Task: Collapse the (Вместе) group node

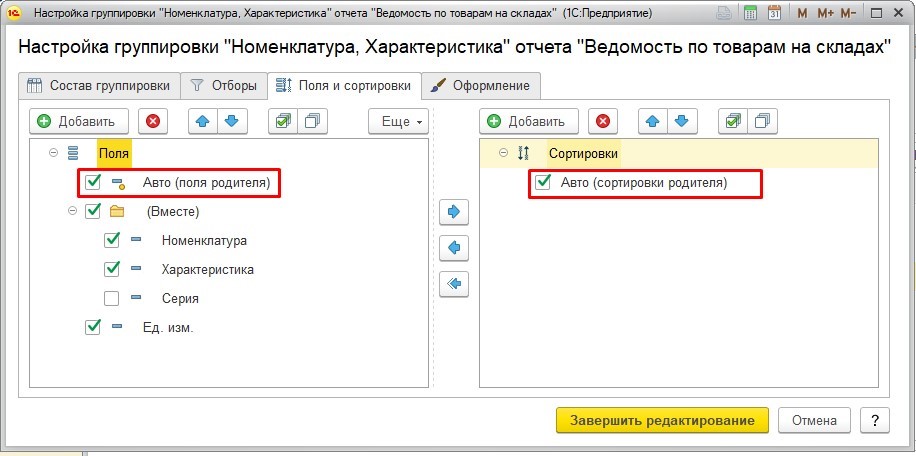Action: (x=72, y=211)
